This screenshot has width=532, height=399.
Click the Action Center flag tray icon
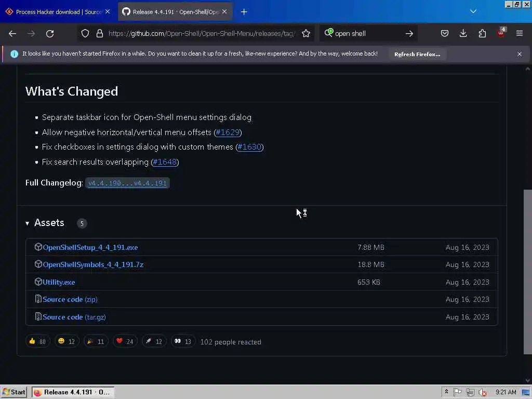click(x=457, y=392)
